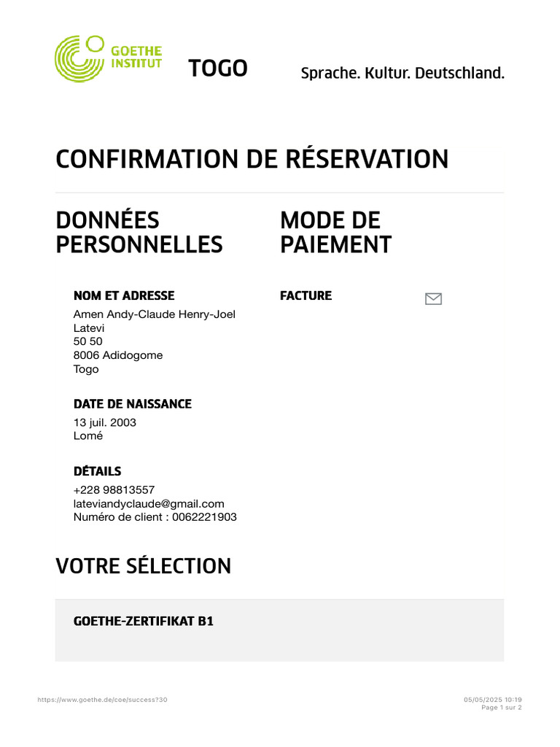Image resolution: width=560 pixels, height=747 pixels.
Task: Open the goethe.de footer URL
Action: click(102, 700)
